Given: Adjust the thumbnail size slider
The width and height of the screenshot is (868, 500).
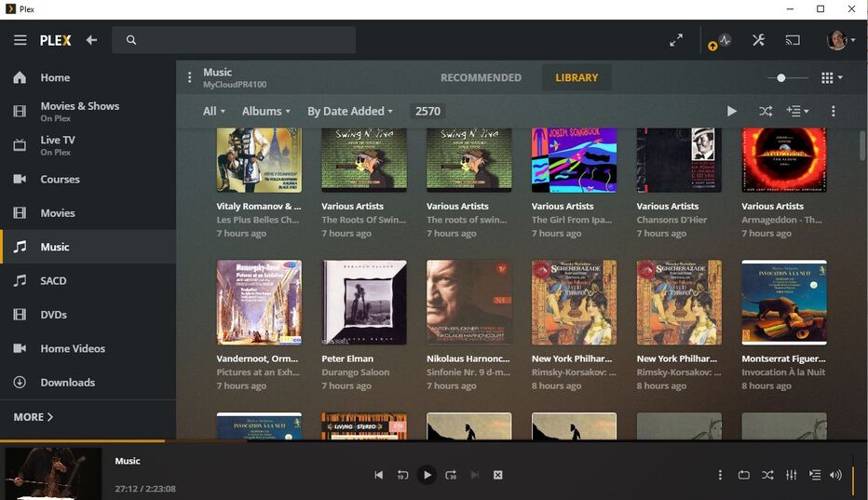Looking at the screenshot, I should pos(781,78).
